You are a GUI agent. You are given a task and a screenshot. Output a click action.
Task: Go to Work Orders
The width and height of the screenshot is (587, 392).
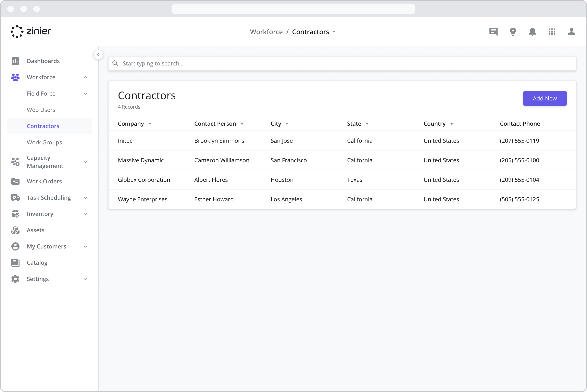tap(44, 181)
